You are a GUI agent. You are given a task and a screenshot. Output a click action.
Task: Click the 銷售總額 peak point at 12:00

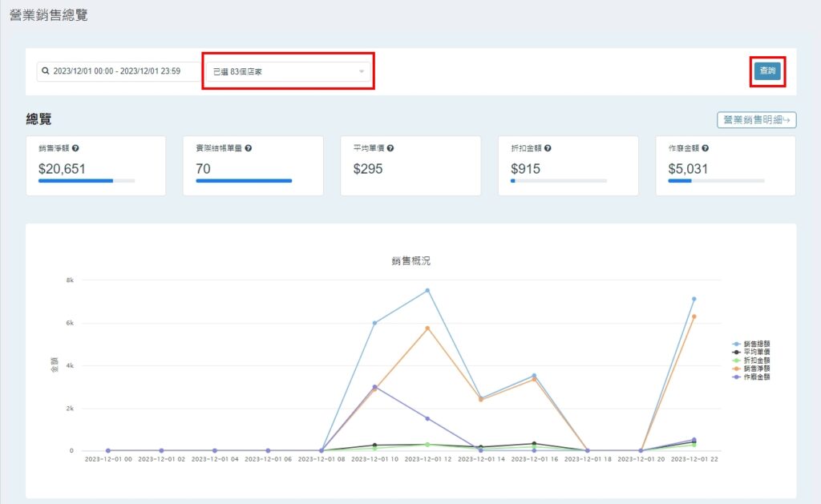coord(427,290)
